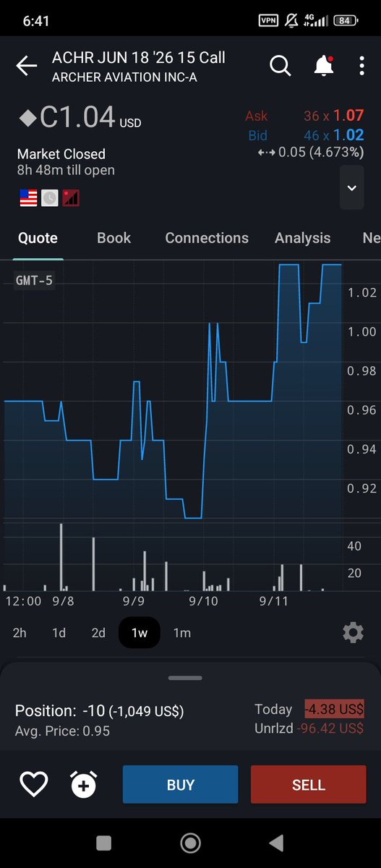Tap Today's -4.38 US$ P&L value
The height and width of the screenshot is (868, 381).
[x=334, y=710]
